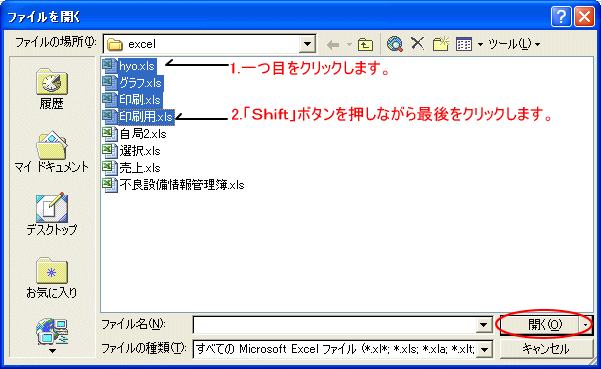Select the file 売上.xls
This screenshot has height=369, width=601.
[x=140, y=167]
